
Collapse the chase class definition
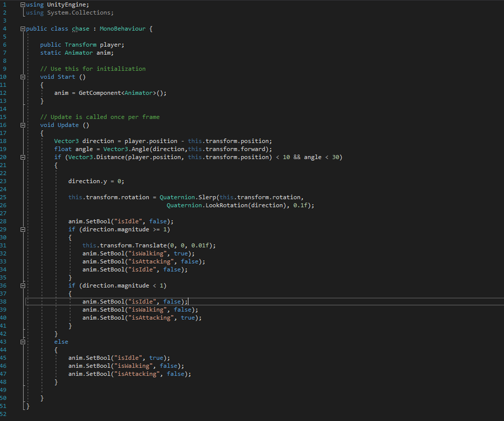(23, 29)
